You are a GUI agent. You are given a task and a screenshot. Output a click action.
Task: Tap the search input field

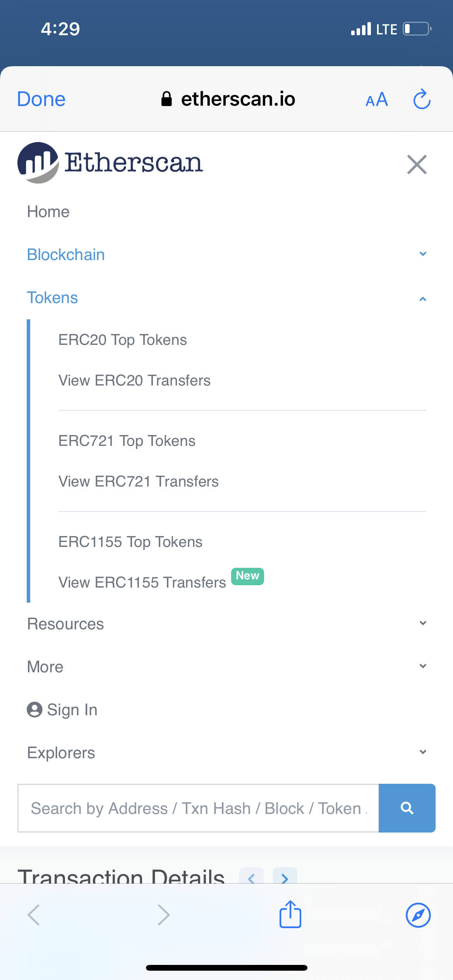[194, 809]
